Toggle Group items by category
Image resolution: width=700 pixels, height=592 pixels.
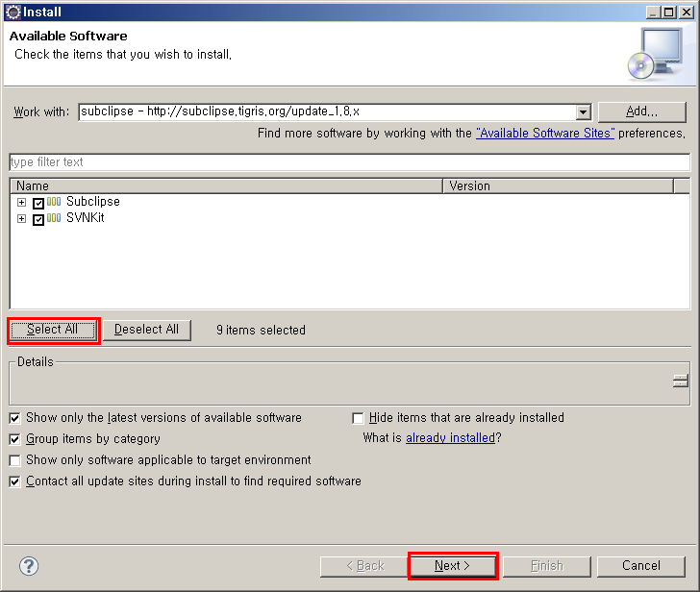(x=15, y=439)
